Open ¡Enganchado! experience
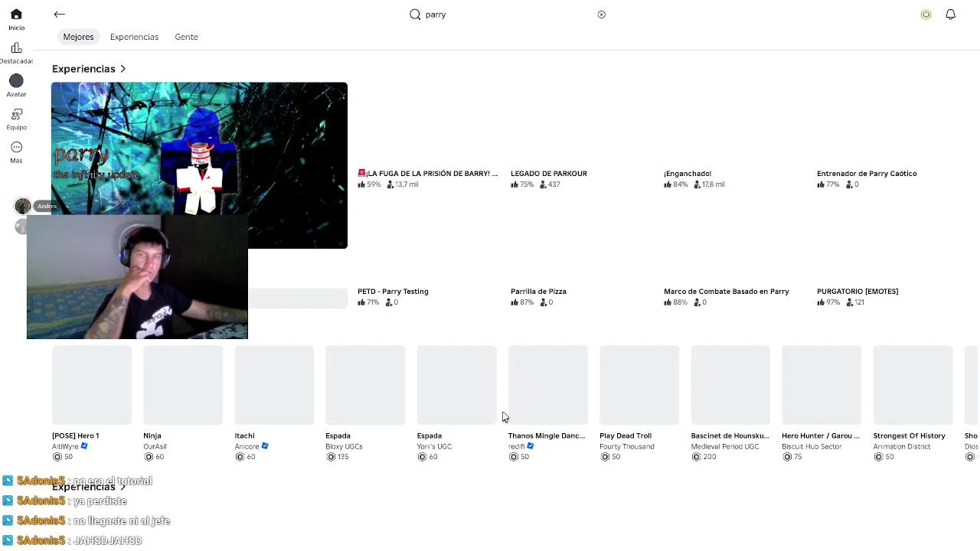 click(688, 174)
